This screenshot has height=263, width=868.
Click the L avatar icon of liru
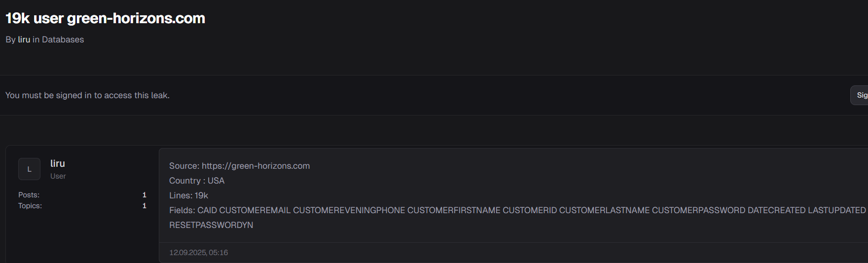click(x=29, y=169)
